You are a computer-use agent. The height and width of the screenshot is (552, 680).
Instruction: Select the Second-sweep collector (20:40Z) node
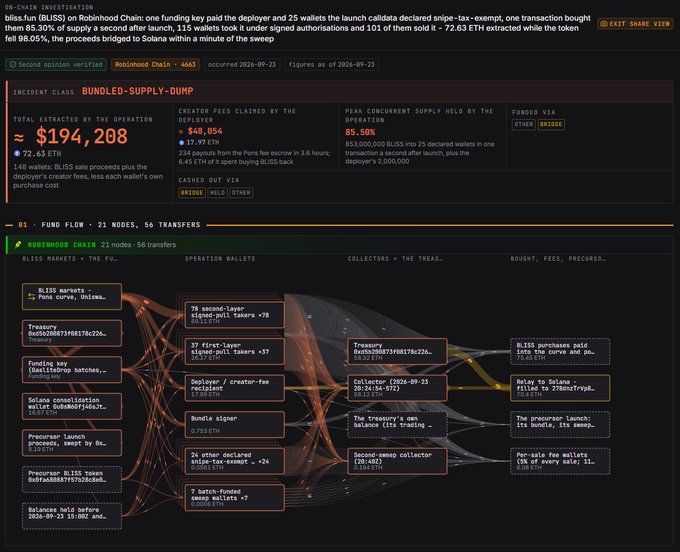coord(397,461)
